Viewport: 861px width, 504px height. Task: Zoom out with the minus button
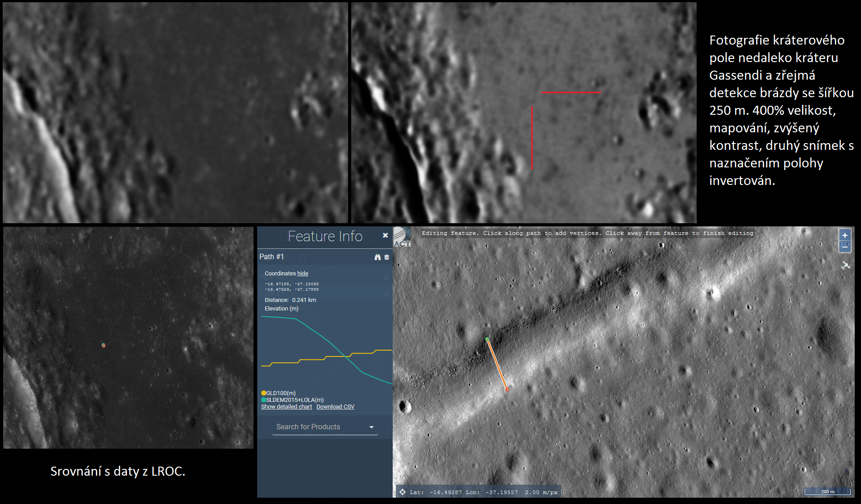845,247
